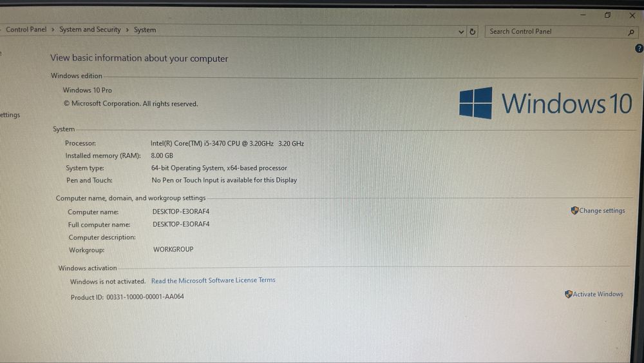Screen dimensions: 644x363
Task: Expand chevron after System and Security
Action: pyautogui.click(x=128, y=30)
